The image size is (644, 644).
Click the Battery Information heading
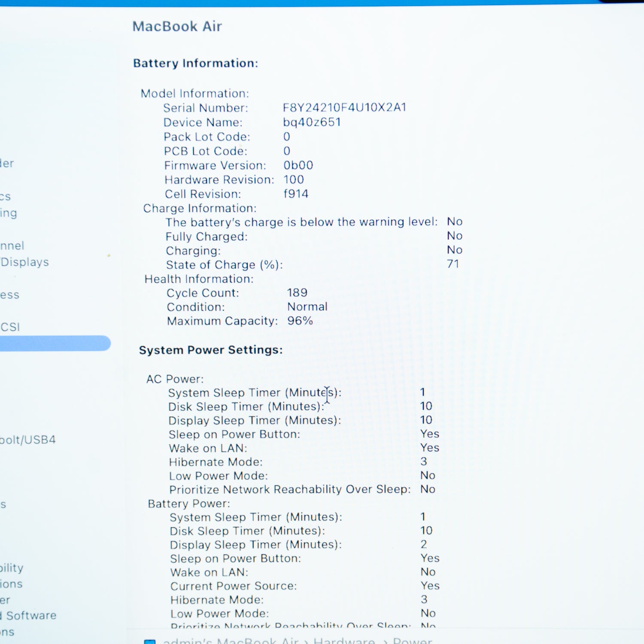195,64
